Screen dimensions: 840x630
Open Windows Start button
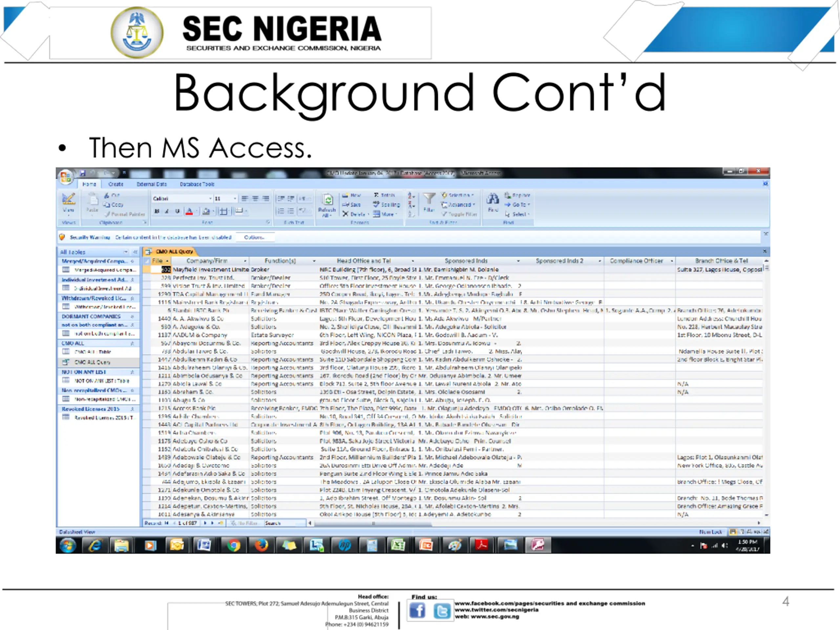[68, 546]
